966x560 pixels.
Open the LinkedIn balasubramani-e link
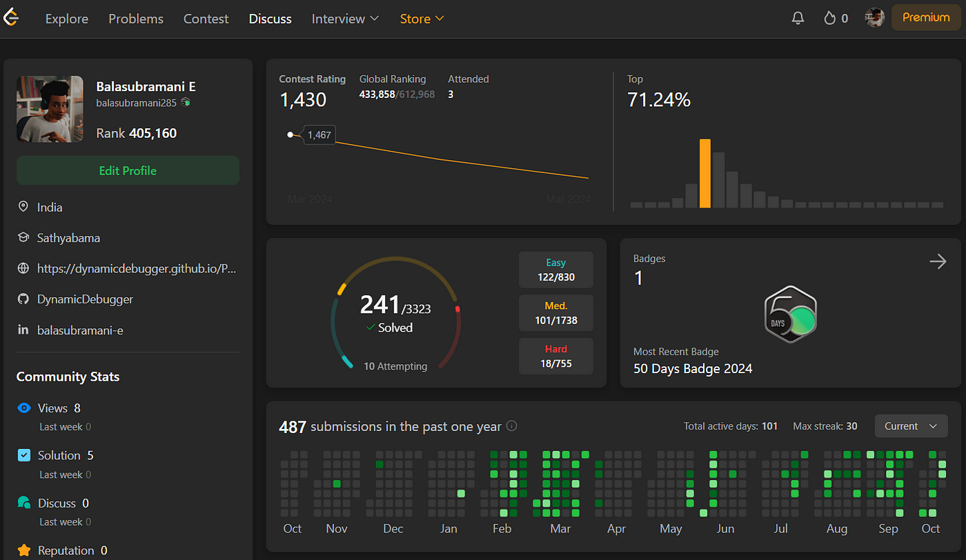tap(80, 330)
